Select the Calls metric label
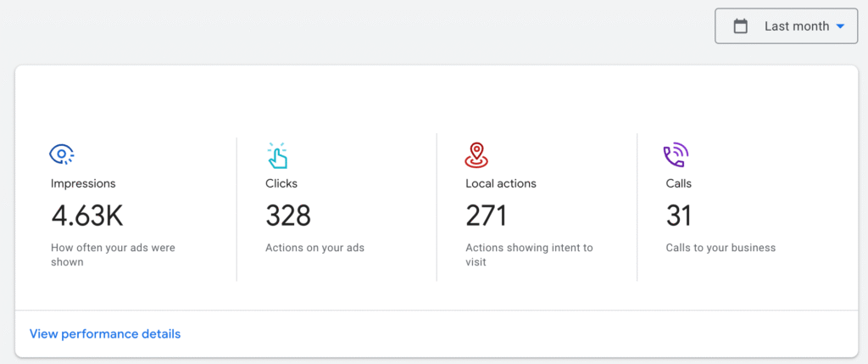The height and width of the screenshot is (364, 868). (x=679, y=183)
